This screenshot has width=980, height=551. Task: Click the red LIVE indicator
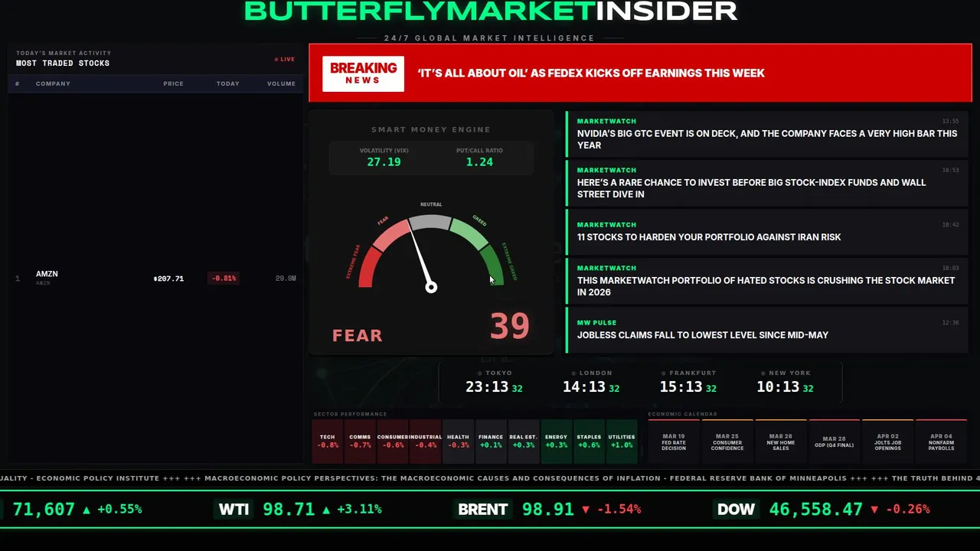(285, 59)
